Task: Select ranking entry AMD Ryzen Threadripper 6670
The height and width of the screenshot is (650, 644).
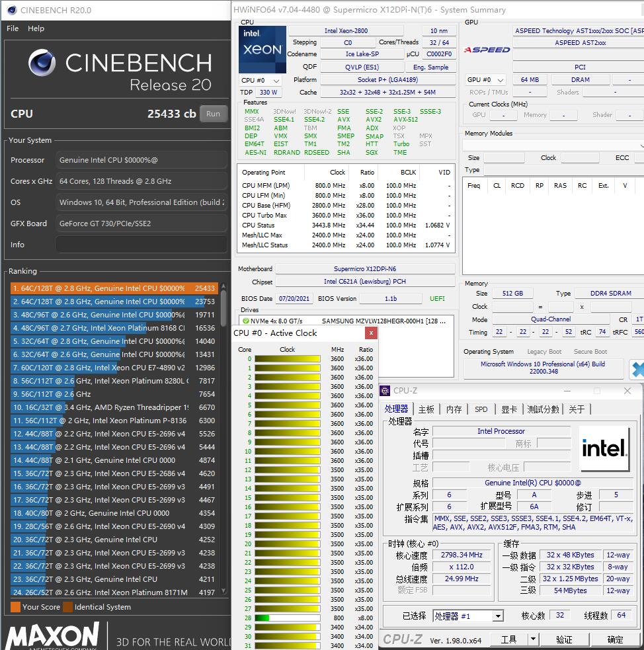Action: (x=114, y=407)
